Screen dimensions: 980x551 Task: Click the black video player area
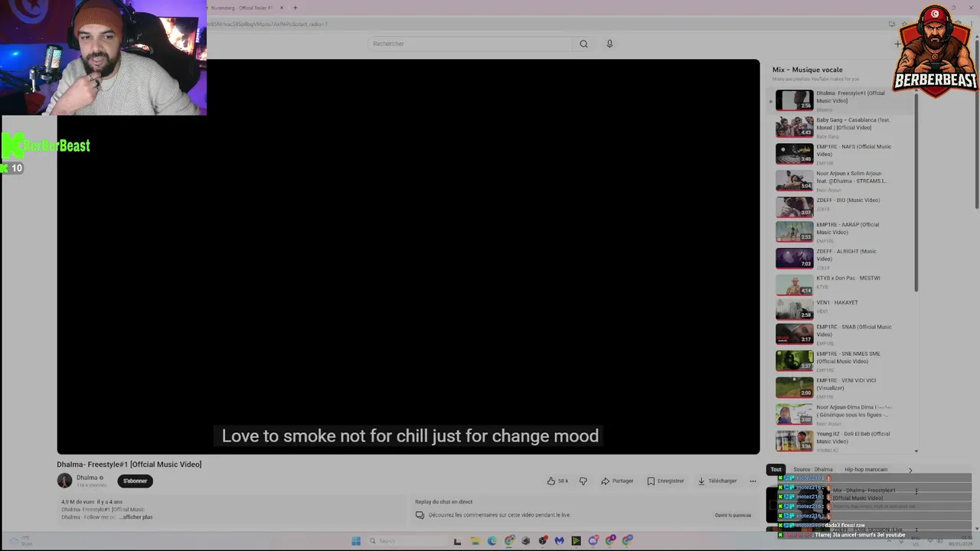click(x=408, y=256)
